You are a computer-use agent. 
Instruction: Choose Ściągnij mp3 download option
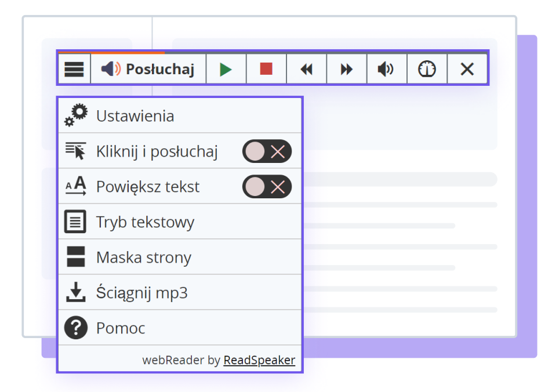(x=141, y=293)
